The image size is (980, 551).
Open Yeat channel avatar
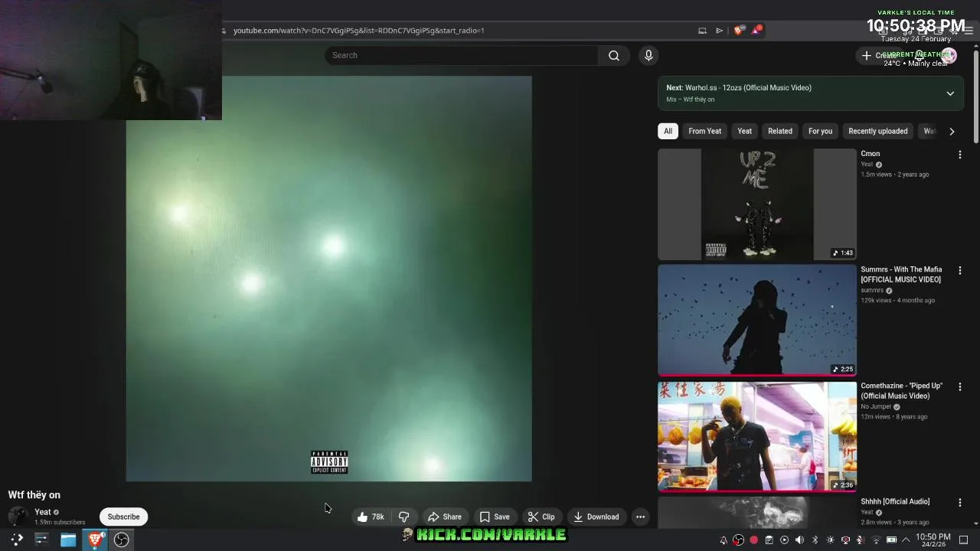(18, 517)
